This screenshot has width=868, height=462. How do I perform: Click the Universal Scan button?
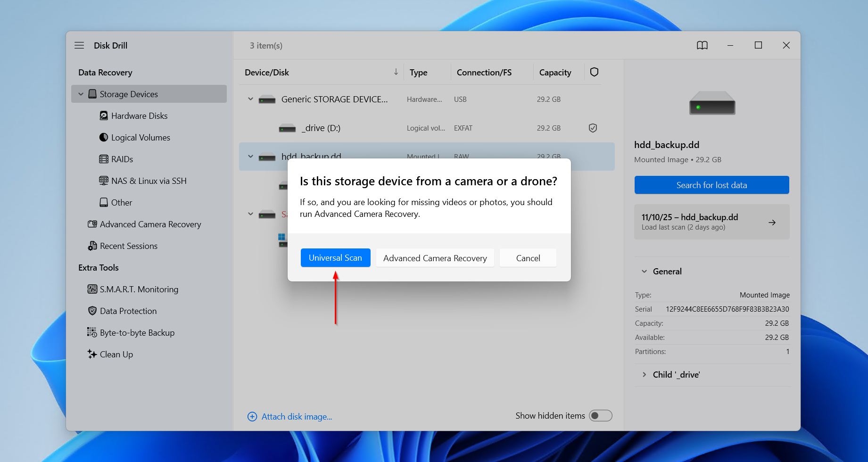click(335, 257)
